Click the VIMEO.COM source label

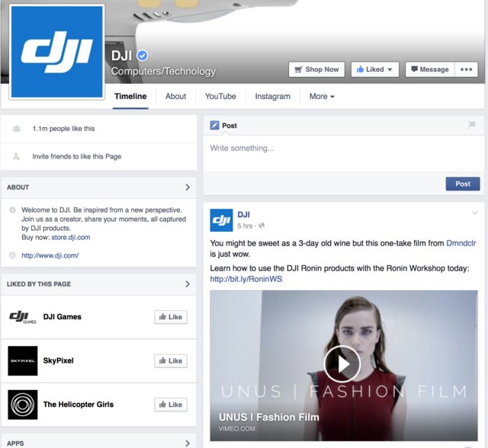(237, 429)
